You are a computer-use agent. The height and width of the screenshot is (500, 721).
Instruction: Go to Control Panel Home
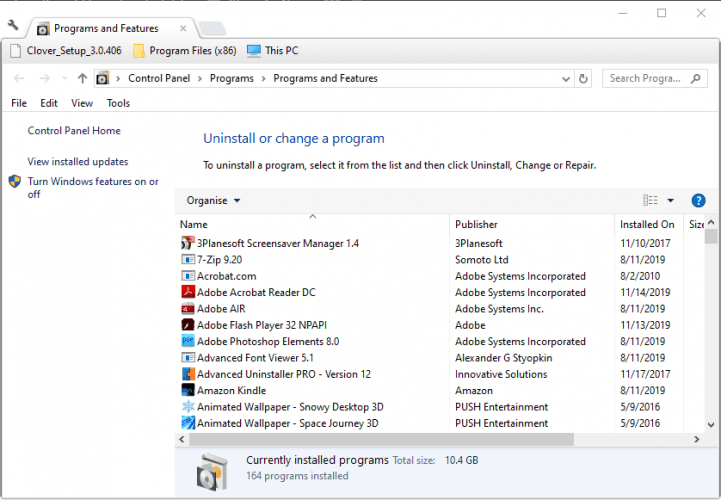[74, 131]
